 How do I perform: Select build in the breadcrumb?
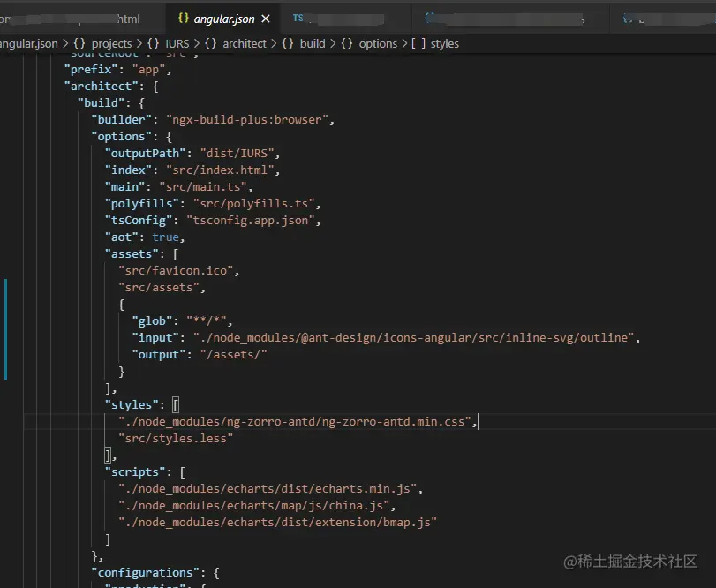[x=313, y=44]
